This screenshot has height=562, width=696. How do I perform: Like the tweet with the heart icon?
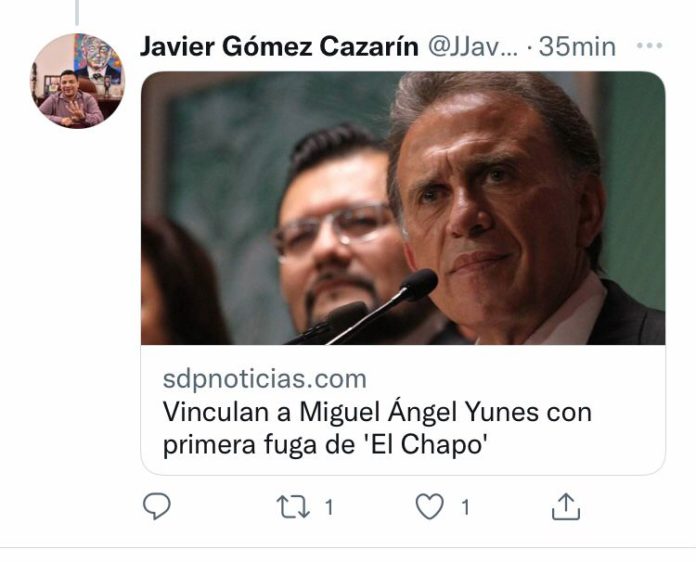click(429, 507)
